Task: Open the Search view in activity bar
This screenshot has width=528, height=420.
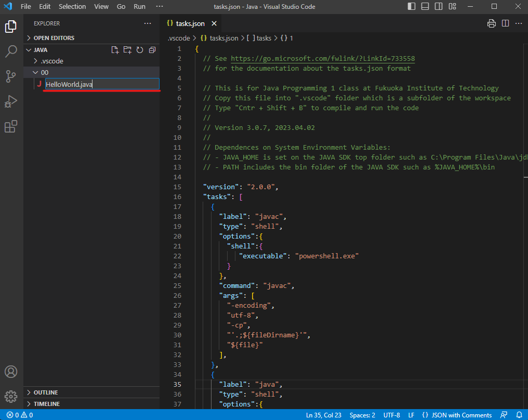Action: (11, 51)
